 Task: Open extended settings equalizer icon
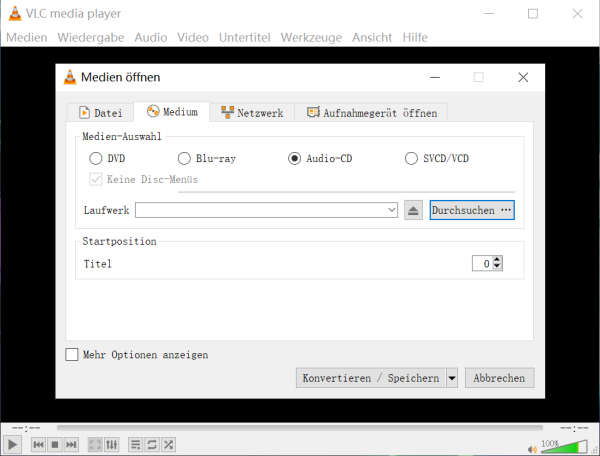pyautogui.click(x=111, y=445)
